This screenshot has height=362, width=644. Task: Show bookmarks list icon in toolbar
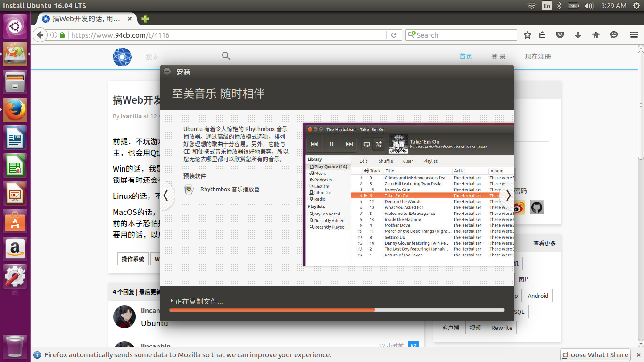coord(543,35)
